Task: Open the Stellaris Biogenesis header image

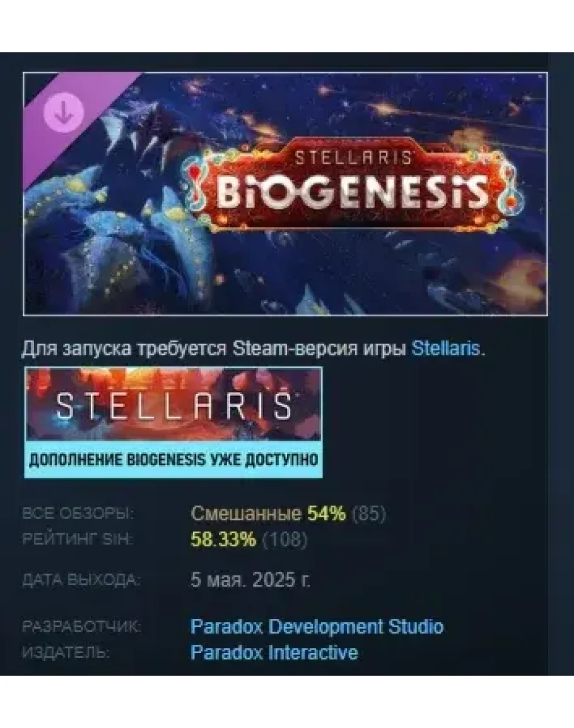Action: tap(285, 194)
